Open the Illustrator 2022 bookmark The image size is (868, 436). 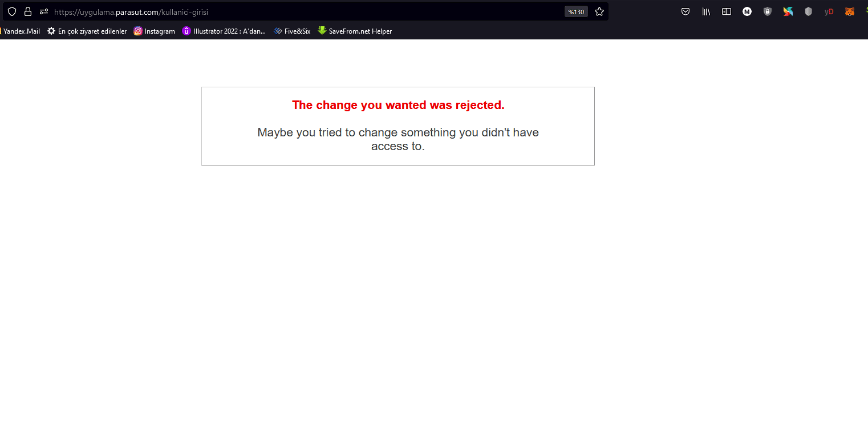pos(224,31)
